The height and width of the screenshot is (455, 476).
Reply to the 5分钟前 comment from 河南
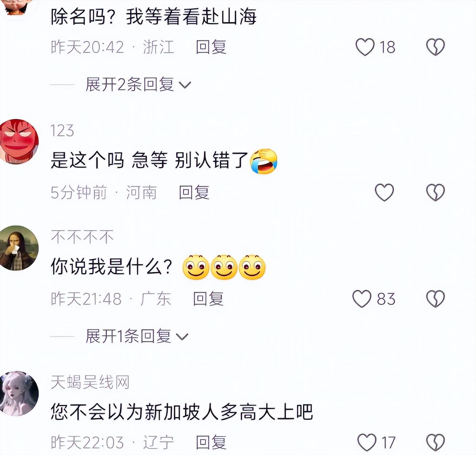click(194, 192)
